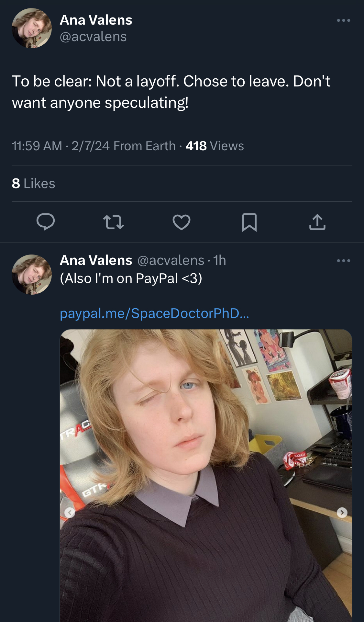Tap the avatar beside the PayPal reply
This screenshot has width=364, height=622.
tap(32, 274)
